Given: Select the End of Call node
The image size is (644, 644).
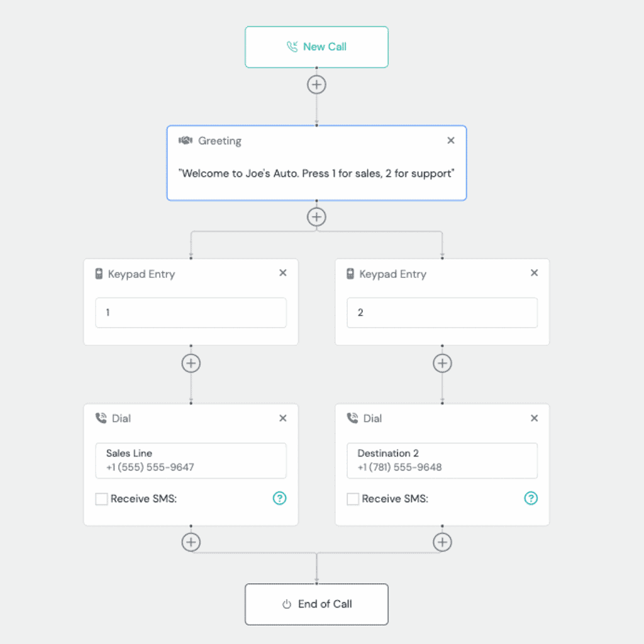Looking at the screenshot, I should click(317, 604).
